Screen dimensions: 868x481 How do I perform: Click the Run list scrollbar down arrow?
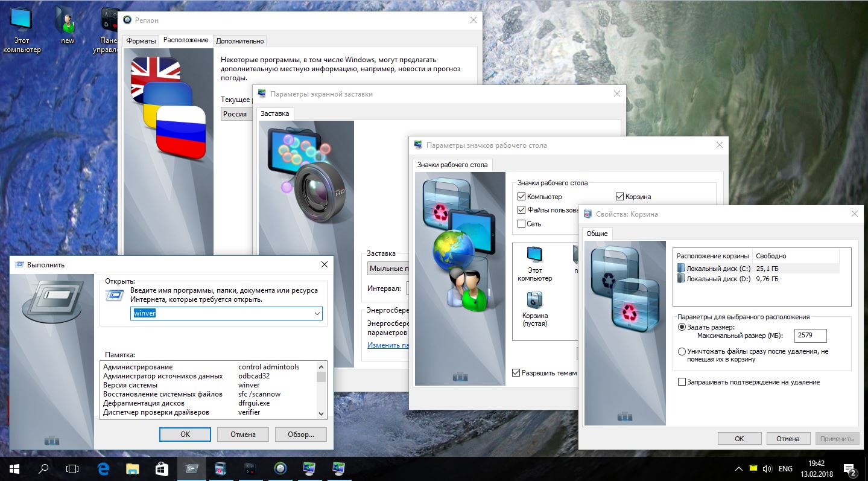point(321,414)
